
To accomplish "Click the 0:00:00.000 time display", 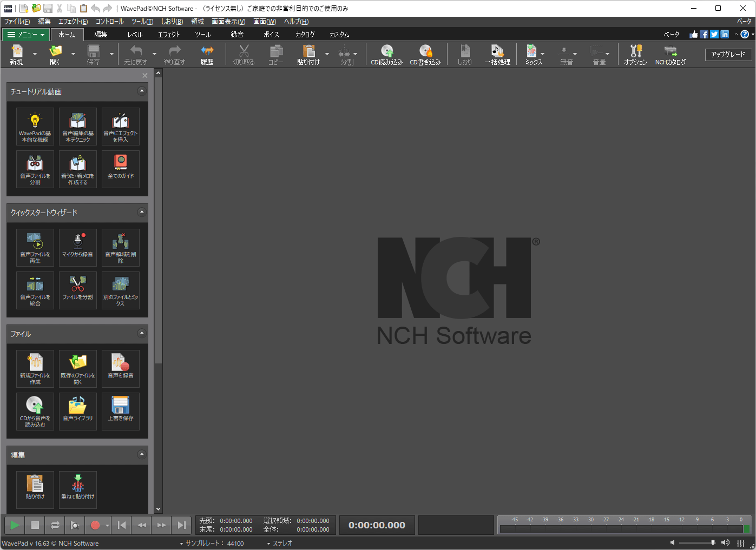I will pos(377,525).
